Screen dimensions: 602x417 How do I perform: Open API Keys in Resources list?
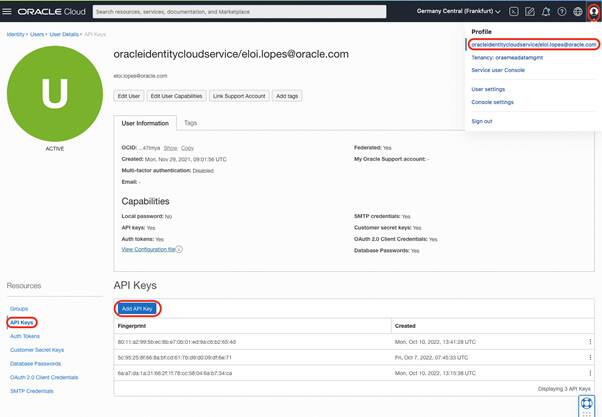coord(22,322)
